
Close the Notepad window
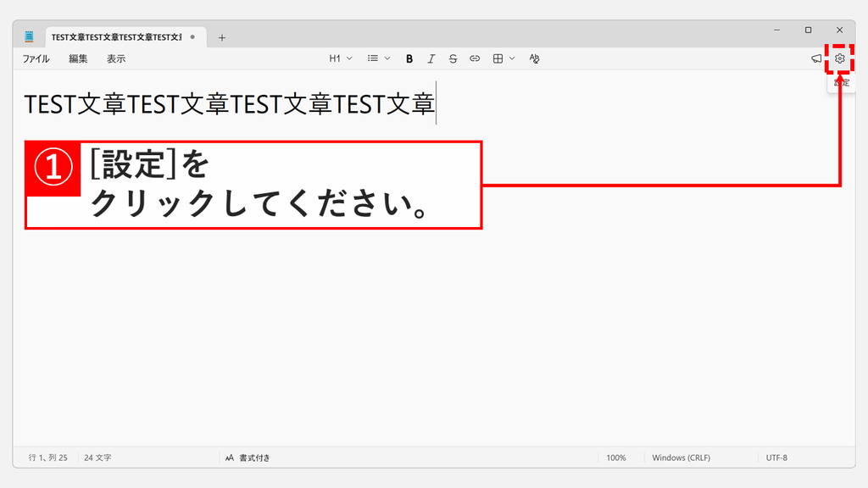[x=840, y=30]
